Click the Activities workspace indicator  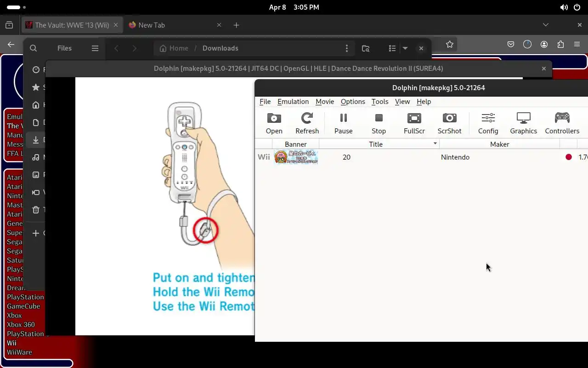tap(16, 7)
